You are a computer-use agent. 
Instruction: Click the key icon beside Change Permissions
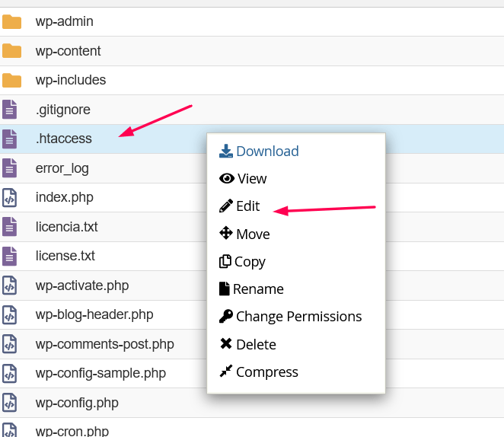click(226, 316)
